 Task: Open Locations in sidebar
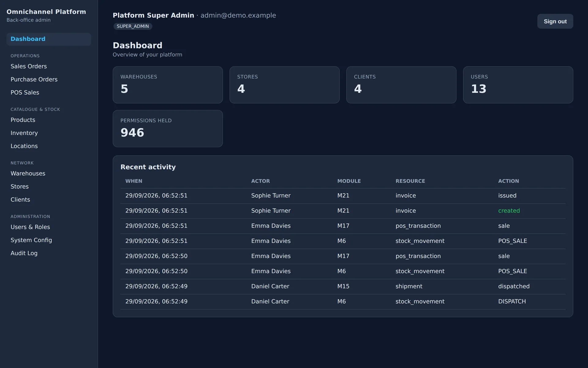pos(24,146)
